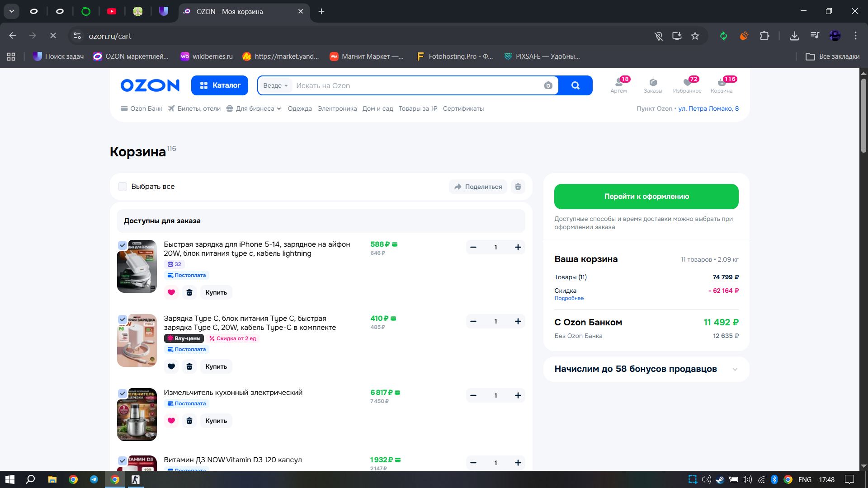
Task: Click the Подробнее link under Скидка
Action: [569, 298]
